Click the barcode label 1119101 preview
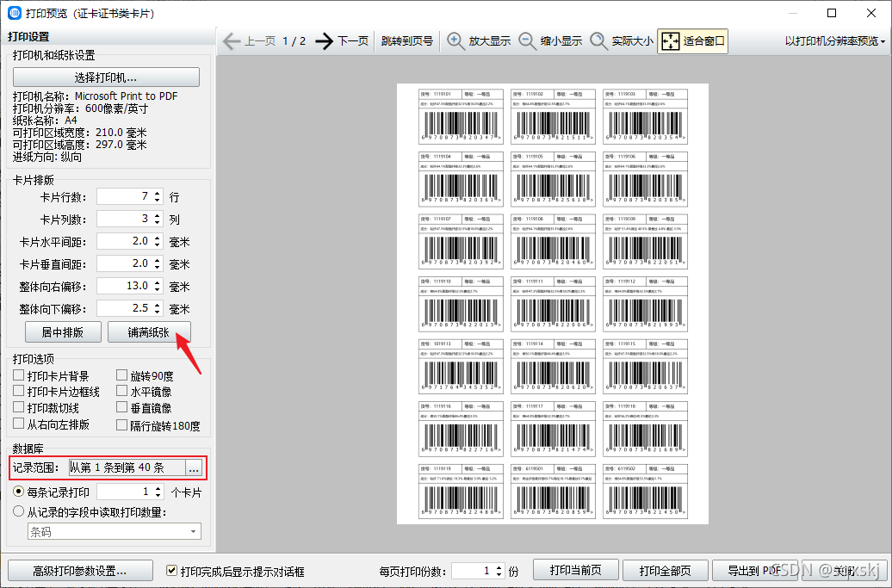Viewport: 892px width, 588px height. click(x=461, y=116)
